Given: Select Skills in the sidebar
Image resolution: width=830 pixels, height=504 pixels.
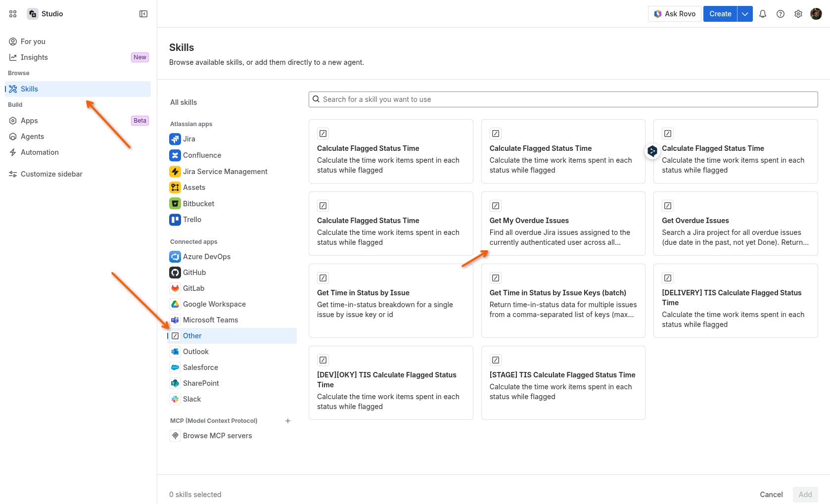Looking at the screenshot, I should 78,89.
